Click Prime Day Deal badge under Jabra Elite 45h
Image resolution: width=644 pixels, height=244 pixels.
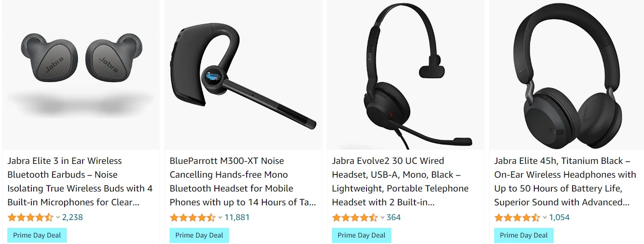524,235
